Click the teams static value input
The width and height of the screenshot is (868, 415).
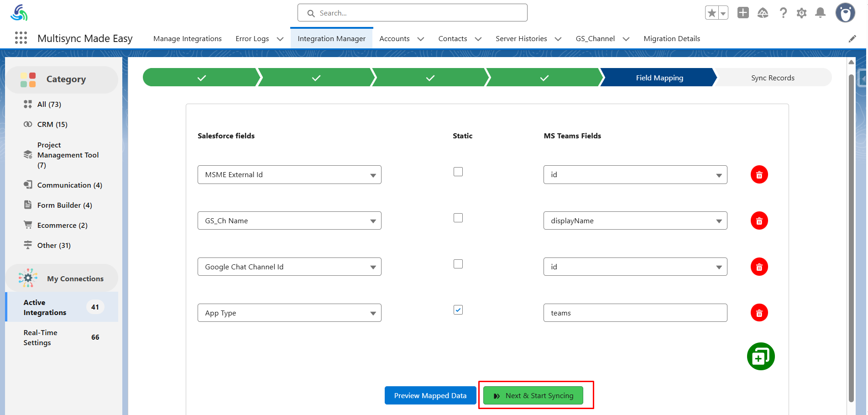[635, 313]
